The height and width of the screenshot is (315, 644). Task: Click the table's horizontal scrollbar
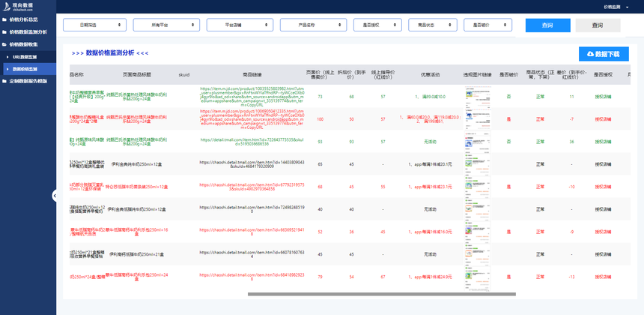[x=382, y=294]
